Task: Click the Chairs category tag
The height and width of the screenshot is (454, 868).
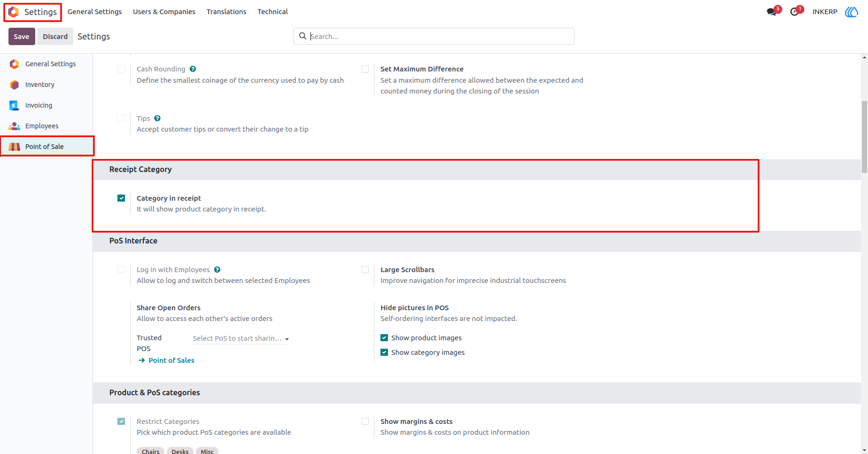Action: point(150,451)
